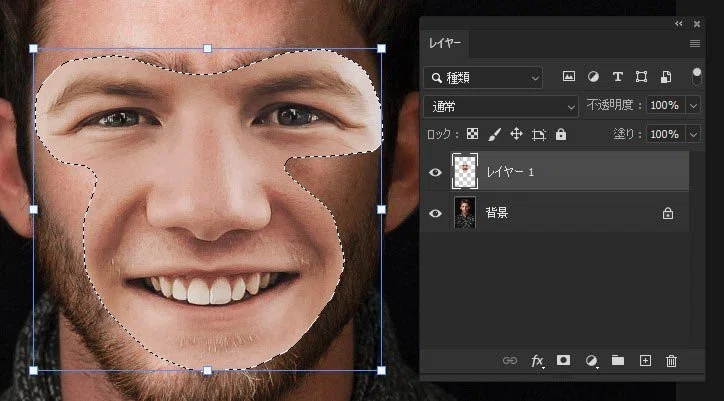
Task: Lock artboard nesting crop icon
Action: (539, 135)
